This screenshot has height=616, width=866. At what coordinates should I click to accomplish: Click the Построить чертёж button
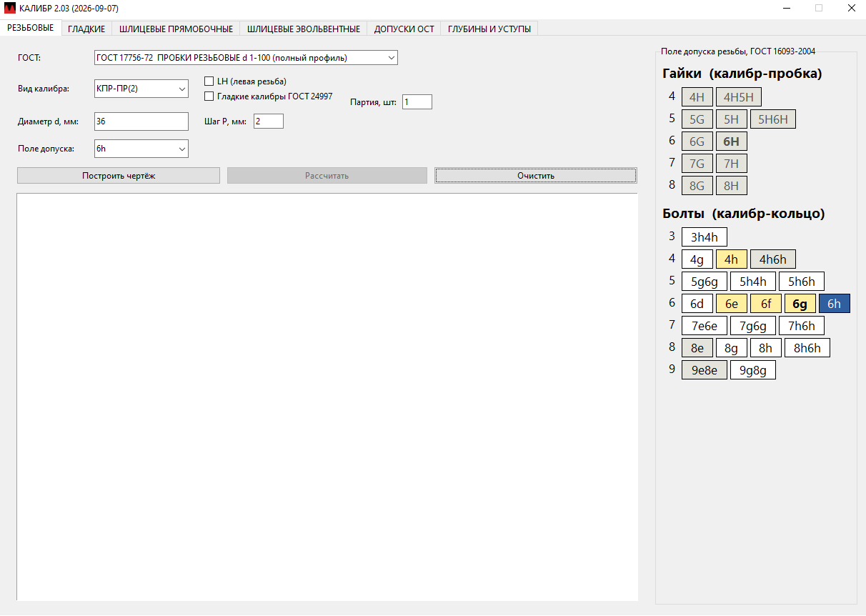[x=119, y=176]
